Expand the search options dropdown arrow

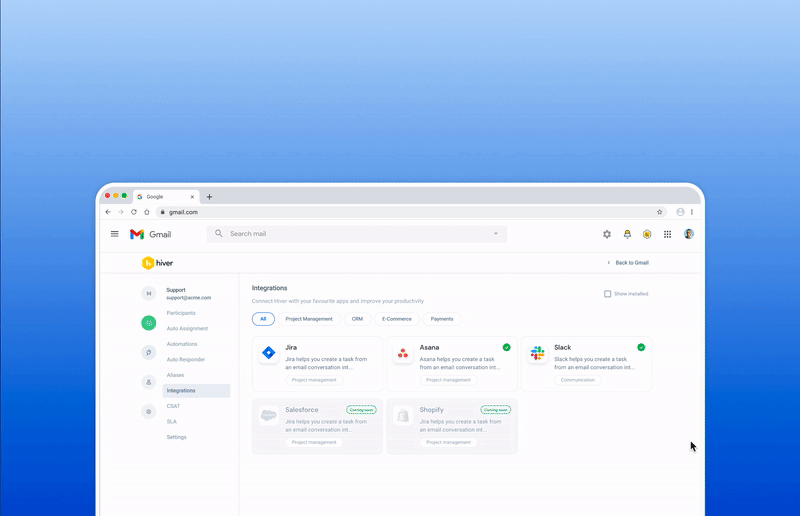tap(495, 234)
